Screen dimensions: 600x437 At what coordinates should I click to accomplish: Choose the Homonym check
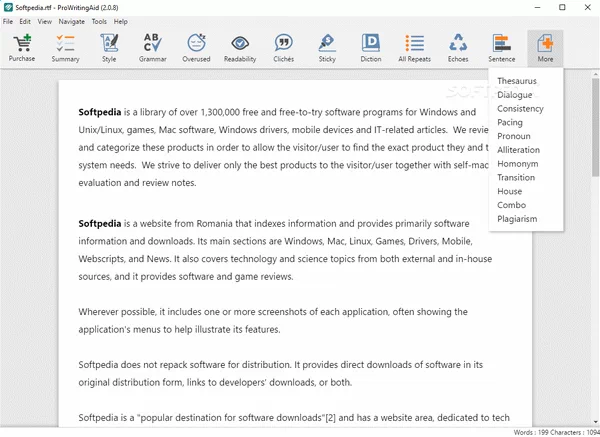tap(517, 164)
